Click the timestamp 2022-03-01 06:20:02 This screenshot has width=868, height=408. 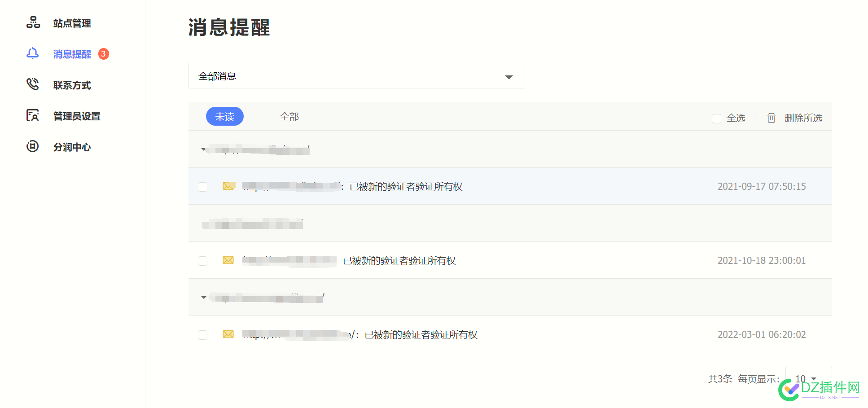tap(762, 334)
